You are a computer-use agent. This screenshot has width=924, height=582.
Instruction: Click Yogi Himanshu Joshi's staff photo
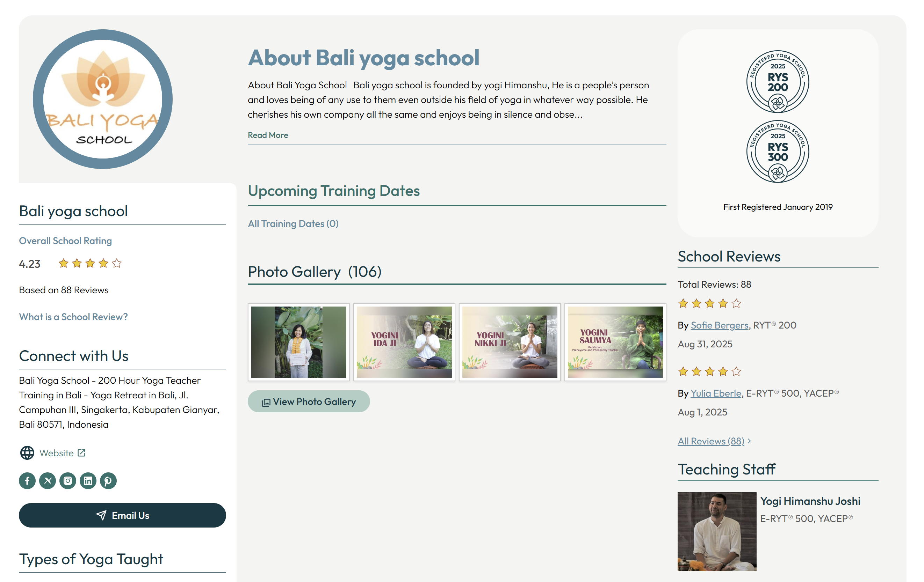[x=717, y=531]
